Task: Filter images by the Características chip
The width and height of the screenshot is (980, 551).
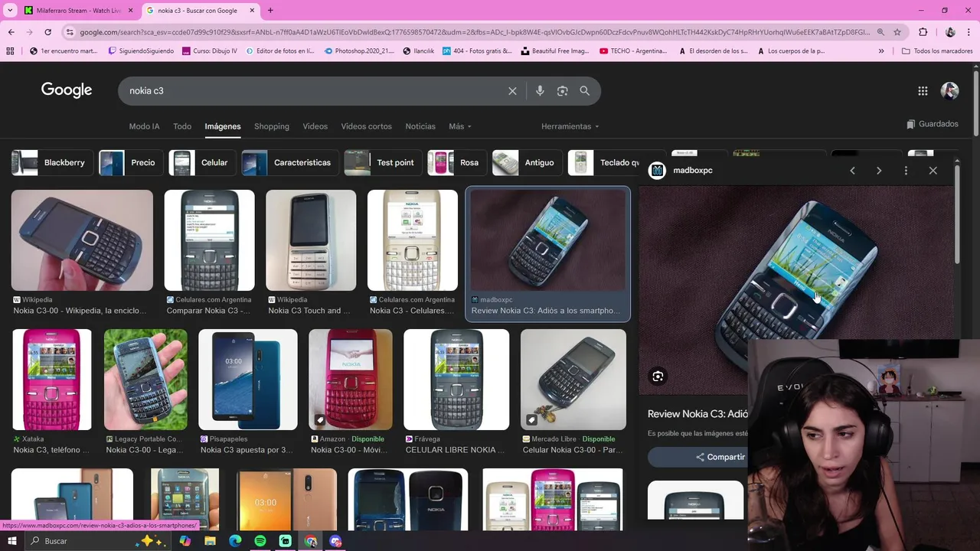Action: tap(290, 163)
